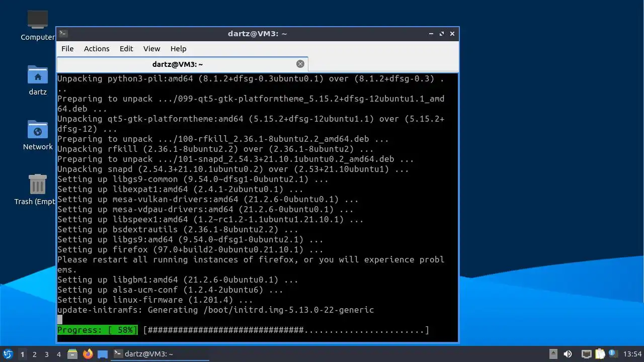Image resolution: width=644 pixels, height=362 pixels.
Task: Click the 'dartz@VM3: ~' window title text
Action: pos(257,34)
